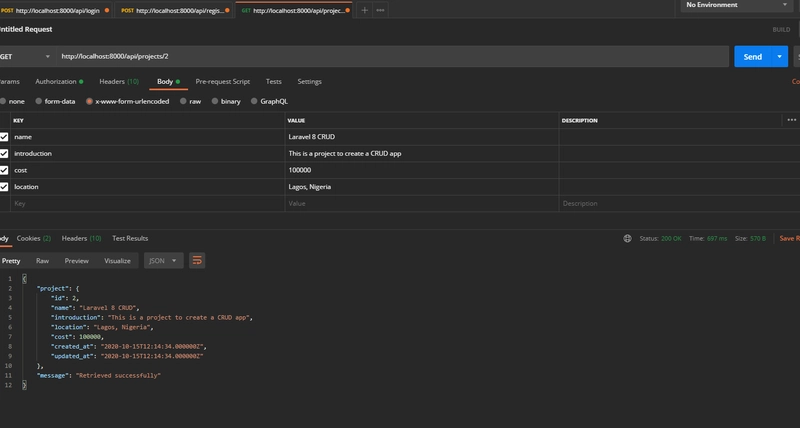Switch response view to Visualize
Image resolution: width=800 pixels, height=428 pixels.
tap(117, 261)
